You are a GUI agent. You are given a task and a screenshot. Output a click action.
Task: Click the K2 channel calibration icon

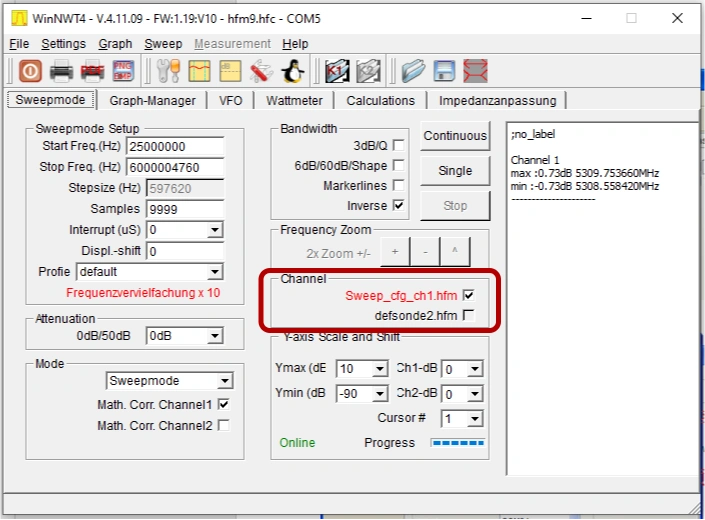[x=368, y=71]
